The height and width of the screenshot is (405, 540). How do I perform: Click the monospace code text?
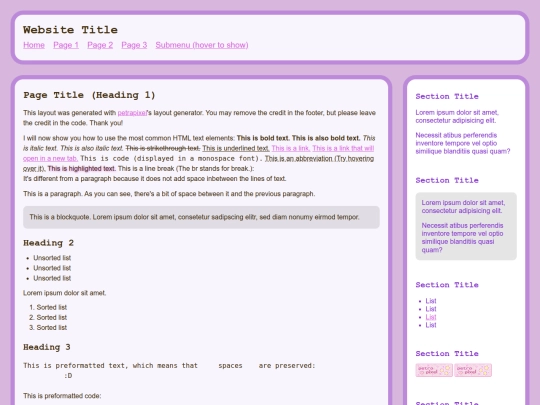[171, 159]
